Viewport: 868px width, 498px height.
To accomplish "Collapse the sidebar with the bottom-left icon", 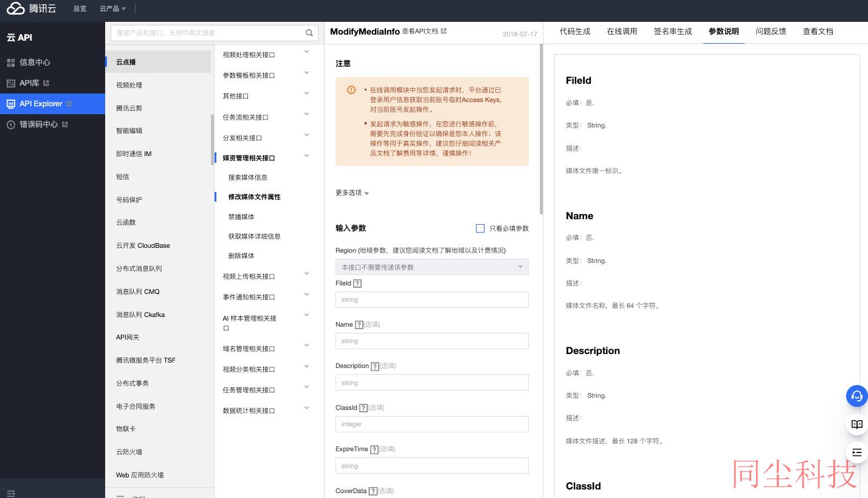I will 10,493.
